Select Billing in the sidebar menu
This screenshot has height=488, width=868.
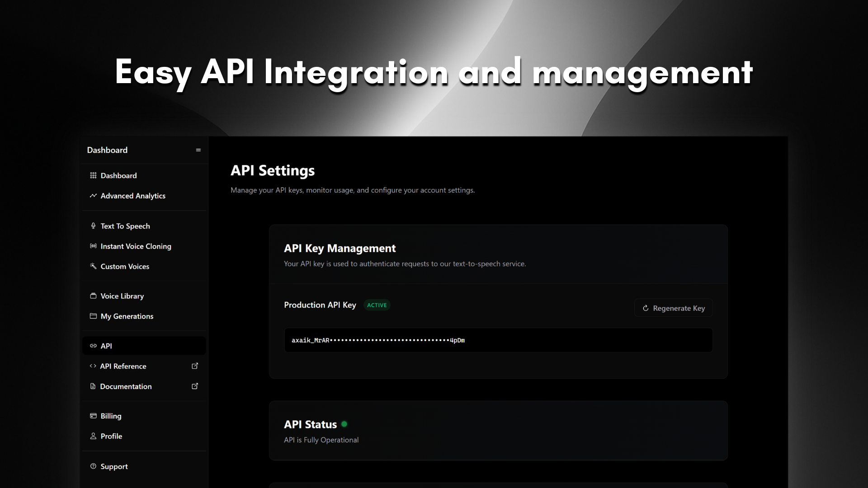coord(111,416)
